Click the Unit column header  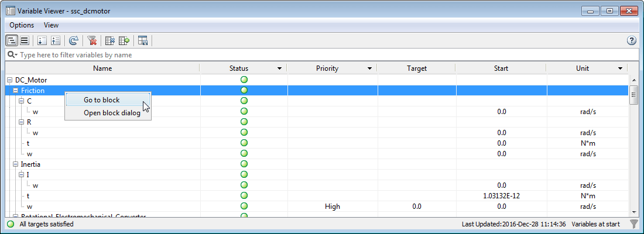(x=587, y=68)
